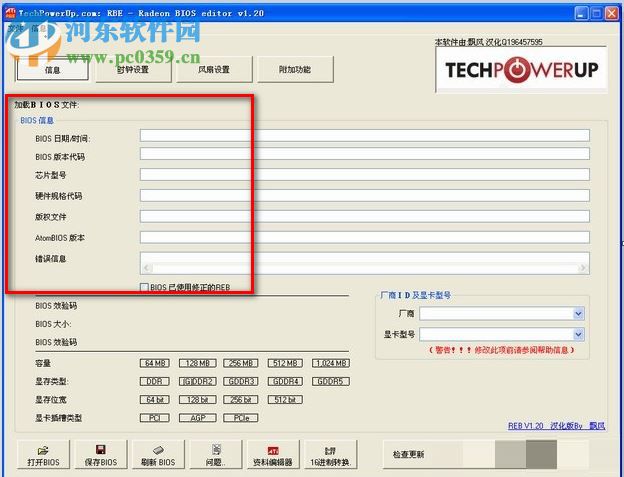Click the 保存BIOS floppy disk icon button
This screenshot has width=624, height=477.
101,454
